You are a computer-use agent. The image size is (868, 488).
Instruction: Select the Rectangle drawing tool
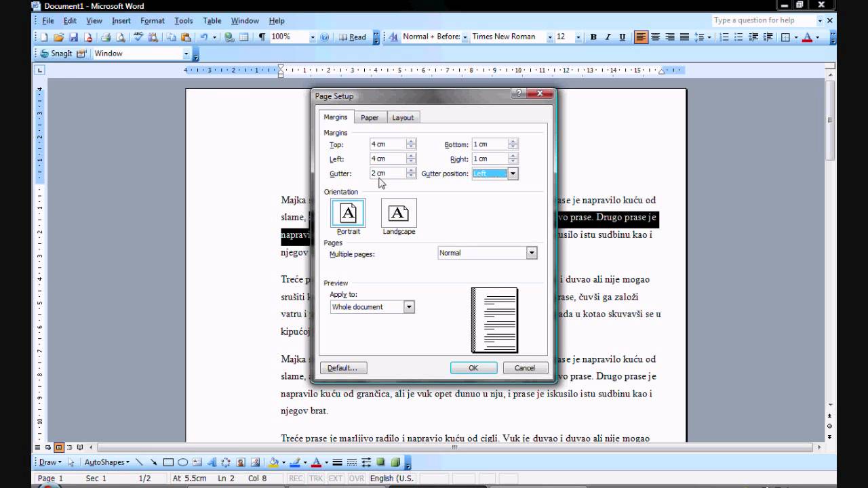[x=168, y=463]
